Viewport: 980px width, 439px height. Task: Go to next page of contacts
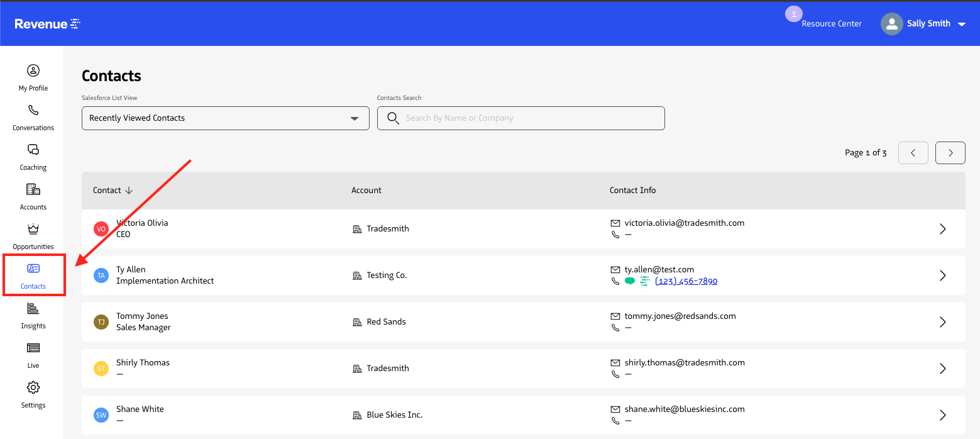[x=950, y=152]
